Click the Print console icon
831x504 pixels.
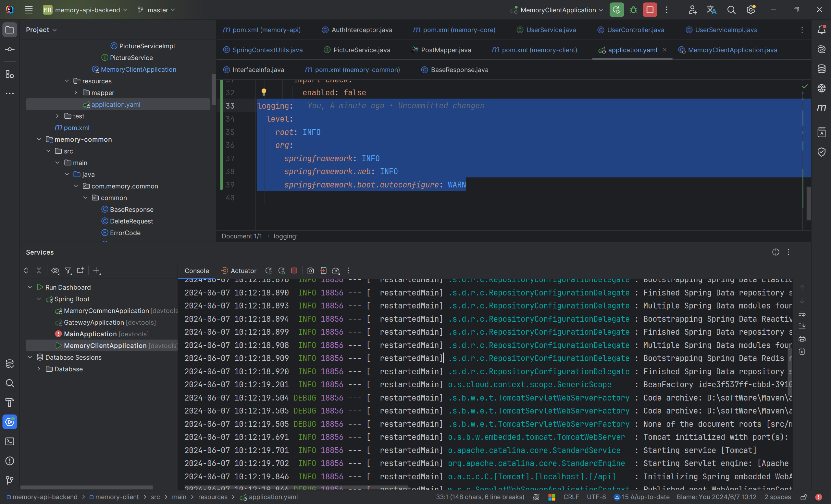(x=802, y=339)
